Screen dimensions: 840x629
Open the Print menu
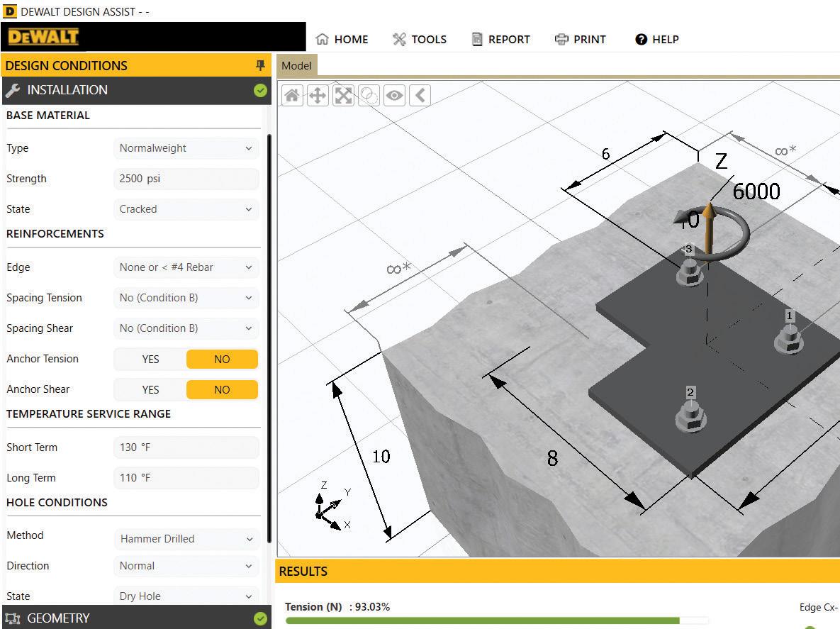point(580,39)
